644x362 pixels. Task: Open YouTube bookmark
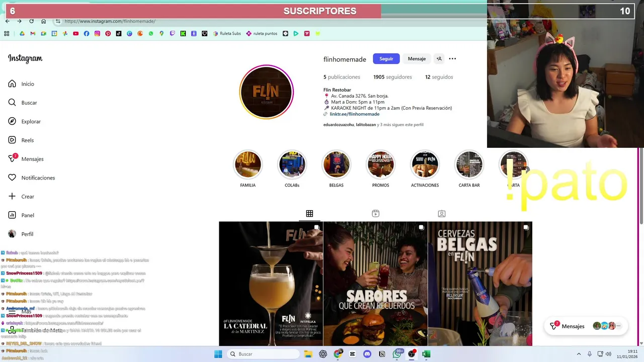tap(75, 34)
